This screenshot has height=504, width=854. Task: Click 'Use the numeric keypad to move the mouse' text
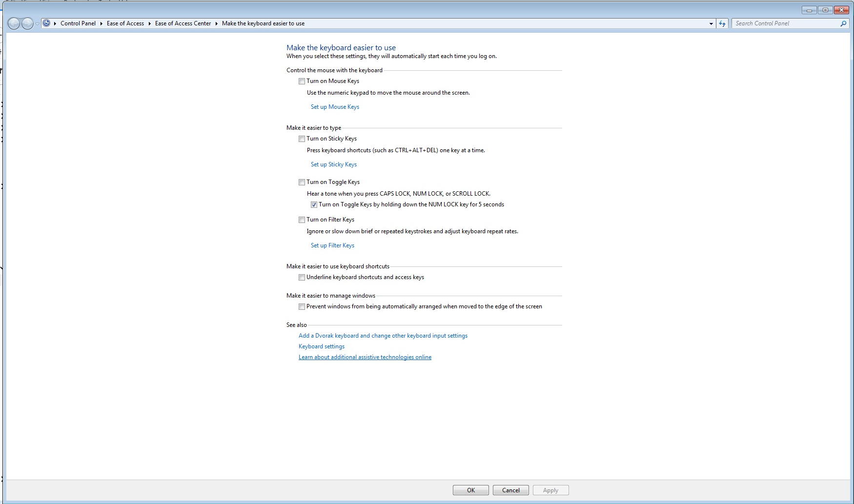[388, 93]
